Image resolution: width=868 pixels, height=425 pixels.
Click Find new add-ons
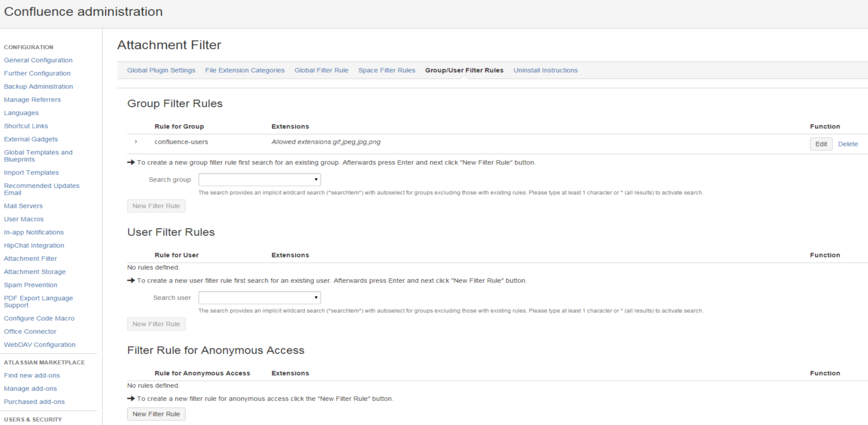pos(32,375)
